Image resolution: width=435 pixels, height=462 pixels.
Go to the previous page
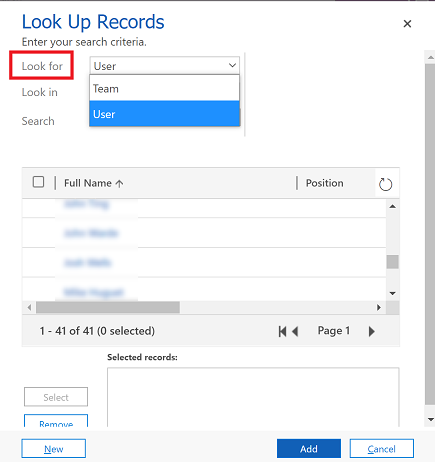tap(295, 331)
